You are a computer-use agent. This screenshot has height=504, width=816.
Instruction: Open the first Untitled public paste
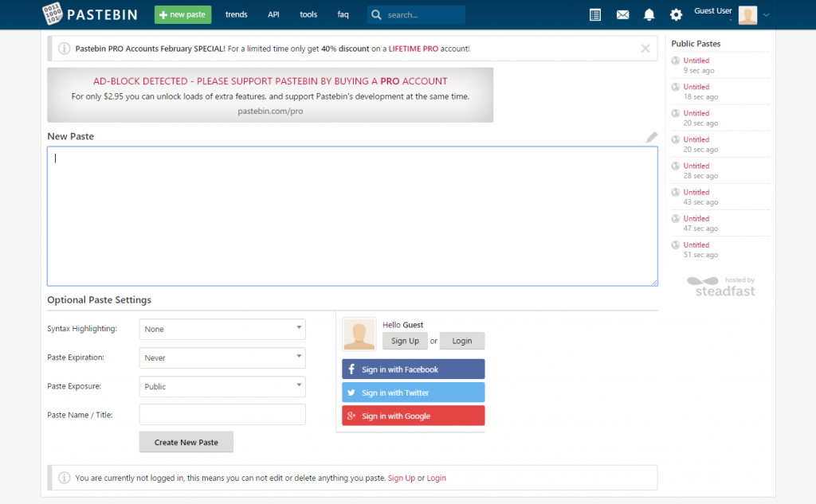[x=696, y=61]
